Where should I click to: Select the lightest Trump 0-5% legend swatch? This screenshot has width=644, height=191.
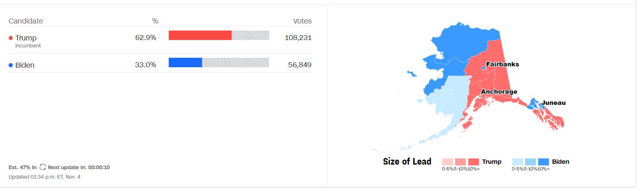click(x=448, y=162)
